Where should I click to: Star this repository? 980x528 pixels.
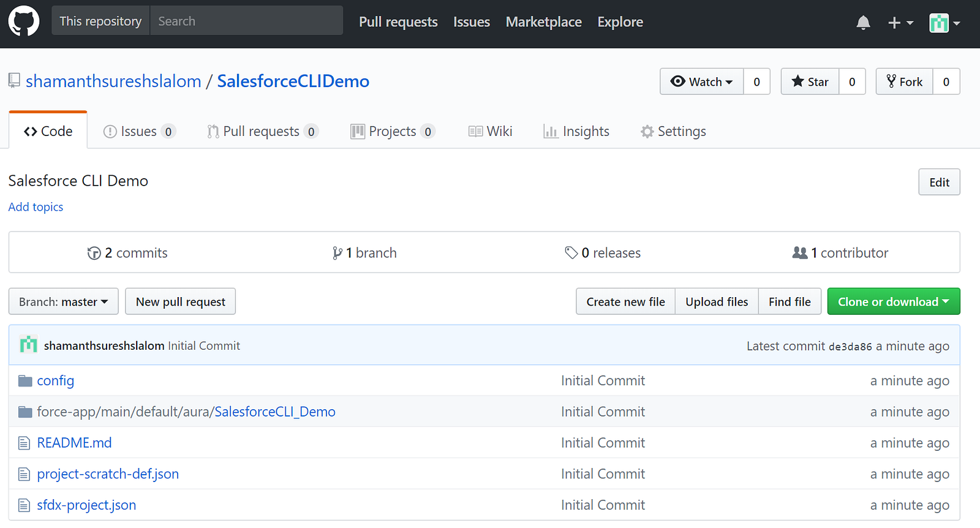point(810,82)
